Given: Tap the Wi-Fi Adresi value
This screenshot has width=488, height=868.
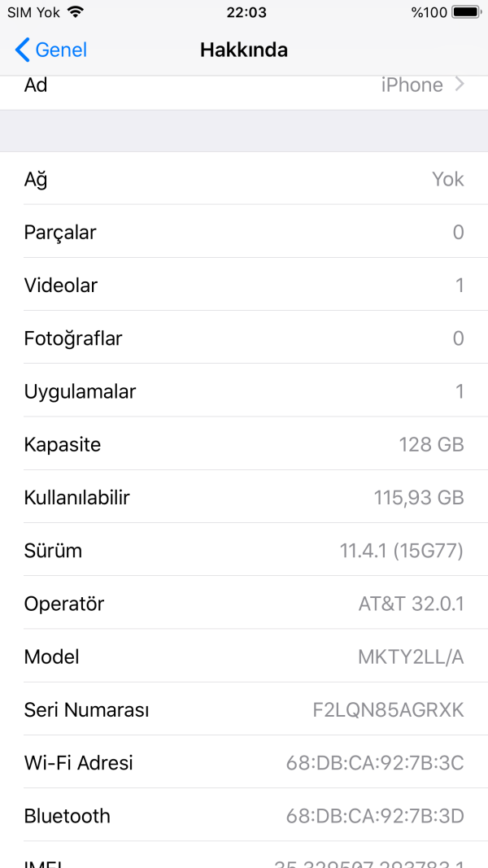Looking at the screenshot, I should click(x=375, y=763).
